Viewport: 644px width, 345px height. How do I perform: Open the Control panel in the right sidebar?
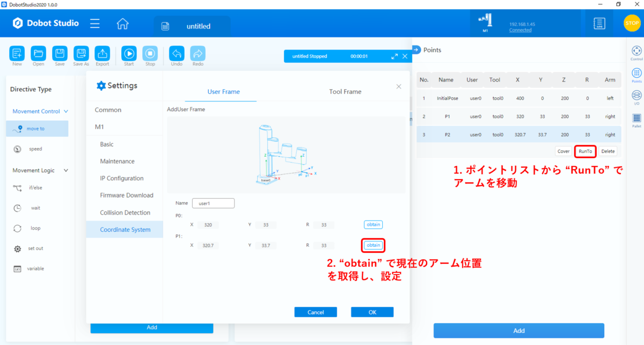pyautogui.click(x=636, y=52)
